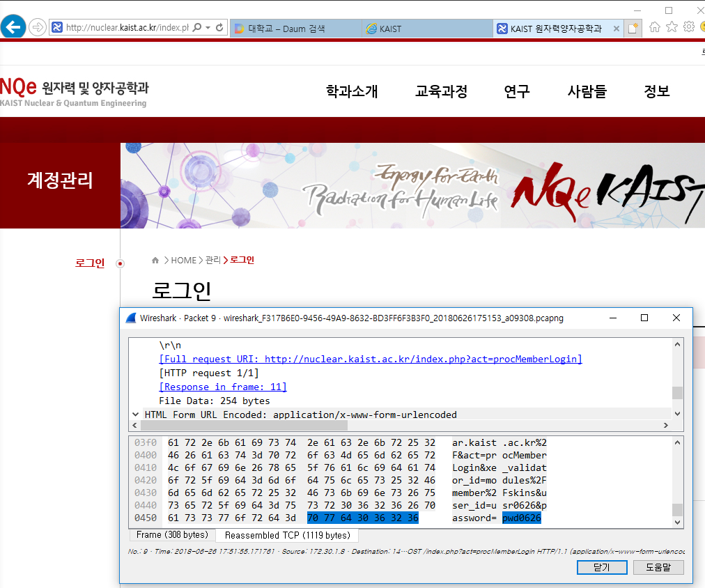This screenshot has width=705, height=588.
Task: Maximize the Wireshark Packet 9 window
Action: (x=644, y=318)
